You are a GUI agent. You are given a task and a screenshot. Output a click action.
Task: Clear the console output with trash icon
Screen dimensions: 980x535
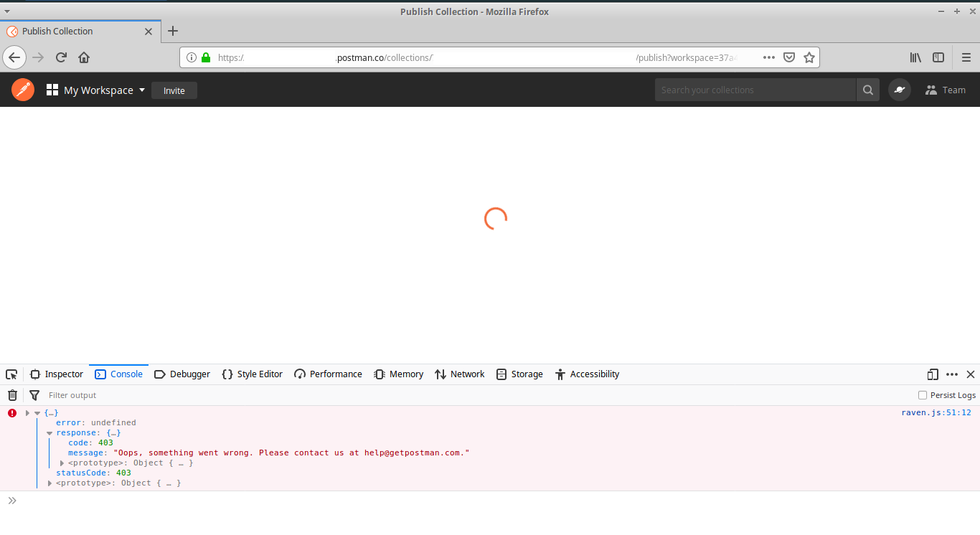[x=12, y=395]
